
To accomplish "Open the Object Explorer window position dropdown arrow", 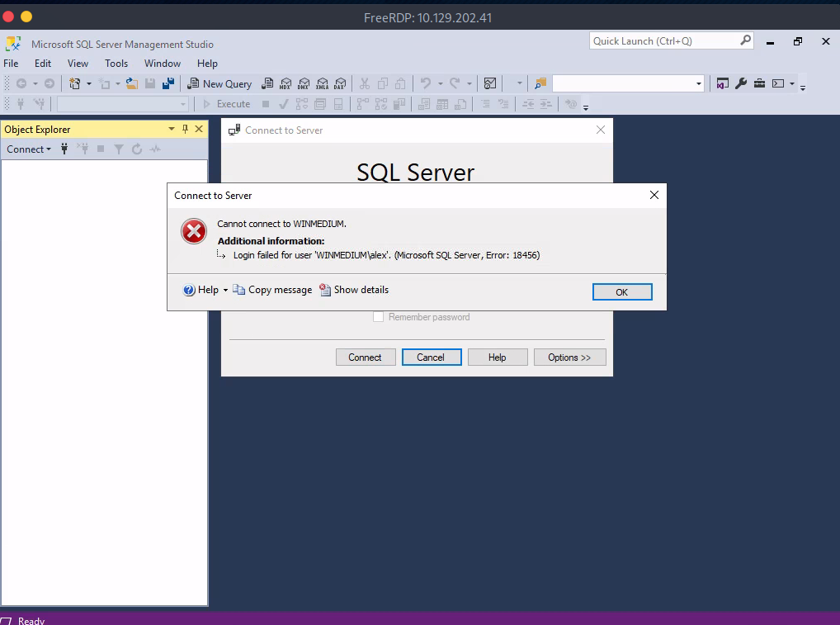I will click(x=172, y=129).
